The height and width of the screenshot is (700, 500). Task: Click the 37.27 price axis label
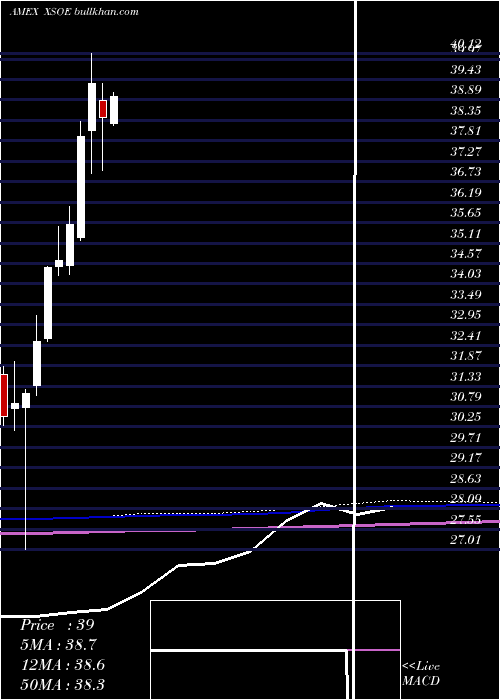(x=466, y=152)
